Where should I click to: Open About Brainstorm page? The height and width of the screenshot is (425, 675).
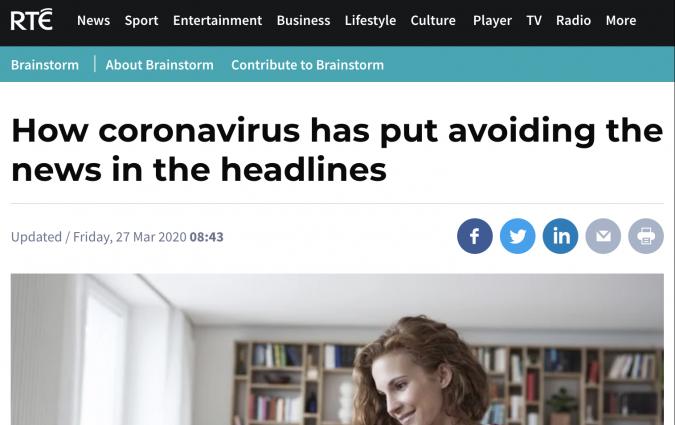pos(159,65)
